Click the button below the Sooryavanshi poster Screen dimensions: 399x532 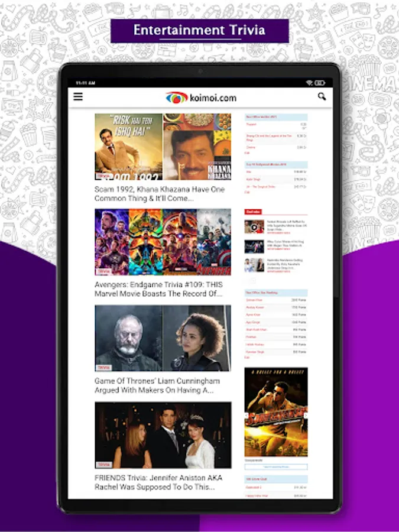coord(276,467)
